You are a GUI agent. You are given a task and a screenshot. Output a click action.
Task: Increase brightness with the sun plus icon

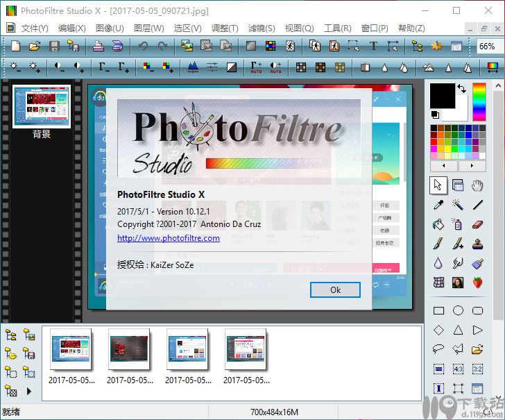coord(34,67)
